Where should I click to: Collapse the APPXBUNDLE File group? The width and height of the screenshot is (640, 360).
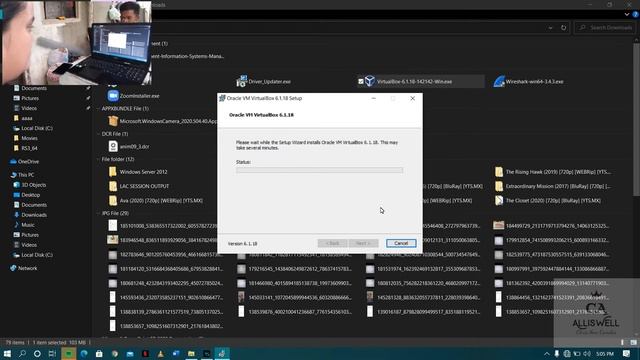point(99,109)
